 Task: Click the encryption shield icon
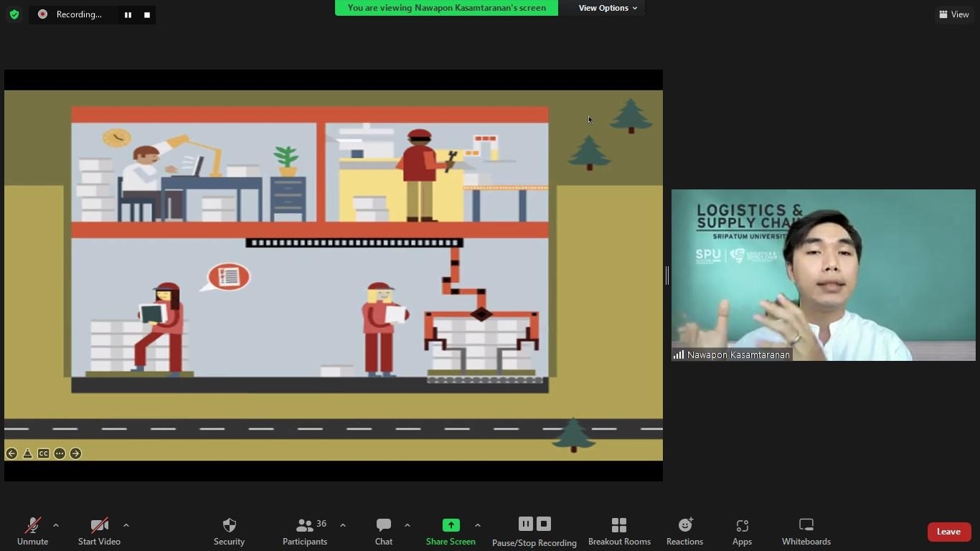tap(14, 14)
